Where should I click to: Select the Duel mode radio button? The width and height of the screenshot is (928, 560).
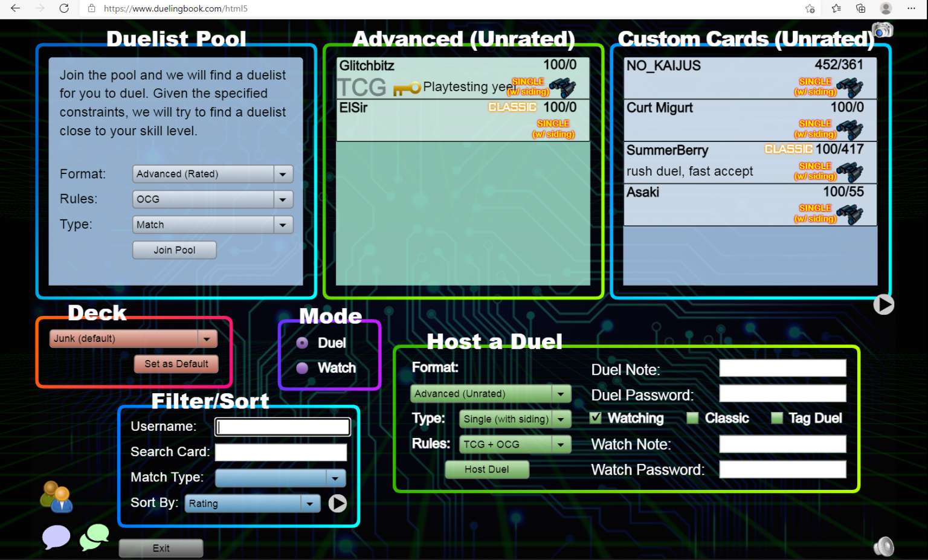pyautogui.click(x=303, y=343)
